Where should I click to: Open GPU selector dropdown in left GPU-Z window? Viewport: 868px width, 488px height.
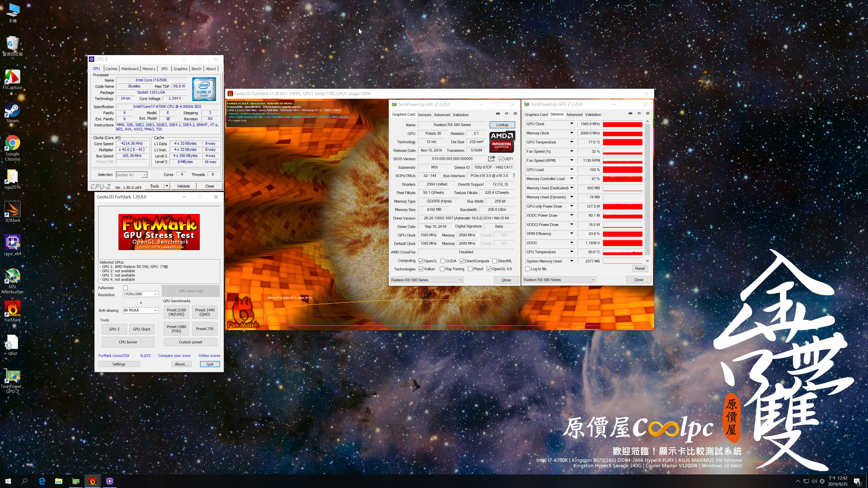[427, 280]
